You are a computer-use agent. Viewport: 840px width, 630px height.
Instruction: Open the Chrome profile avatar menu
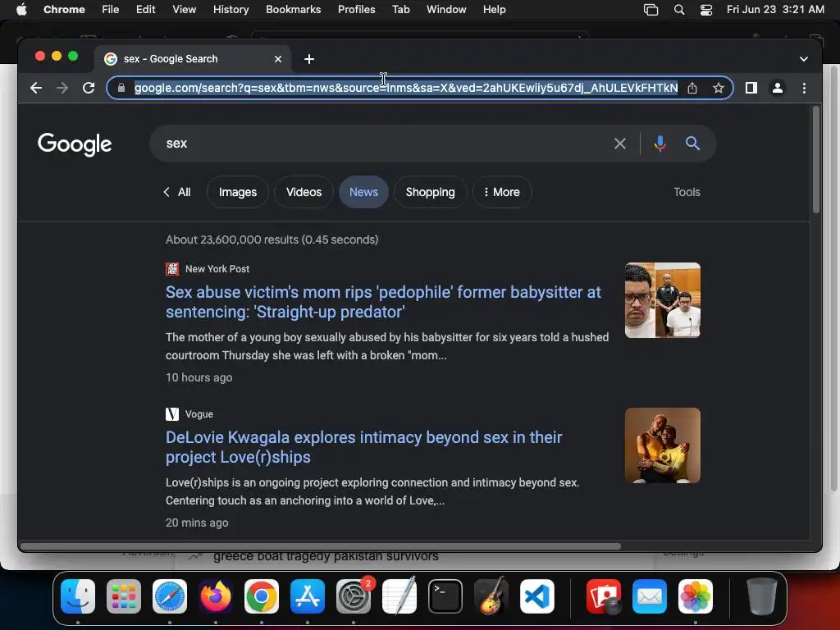778,88
